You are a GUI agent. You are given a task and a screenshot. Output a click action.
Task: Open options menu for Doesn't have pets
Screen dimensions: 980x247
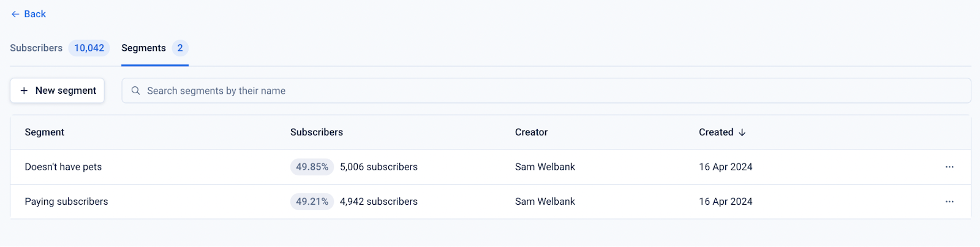point(949,167)
